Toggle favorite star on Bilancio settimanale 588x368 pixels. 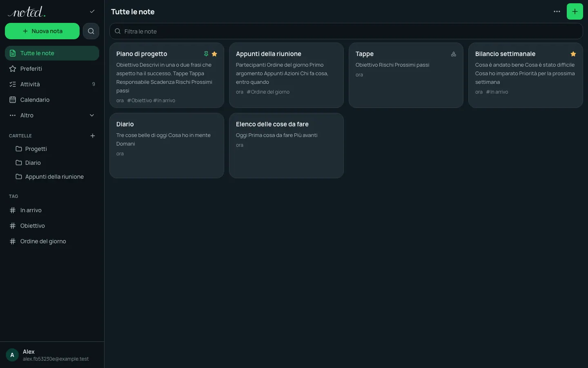pos(573,54)
